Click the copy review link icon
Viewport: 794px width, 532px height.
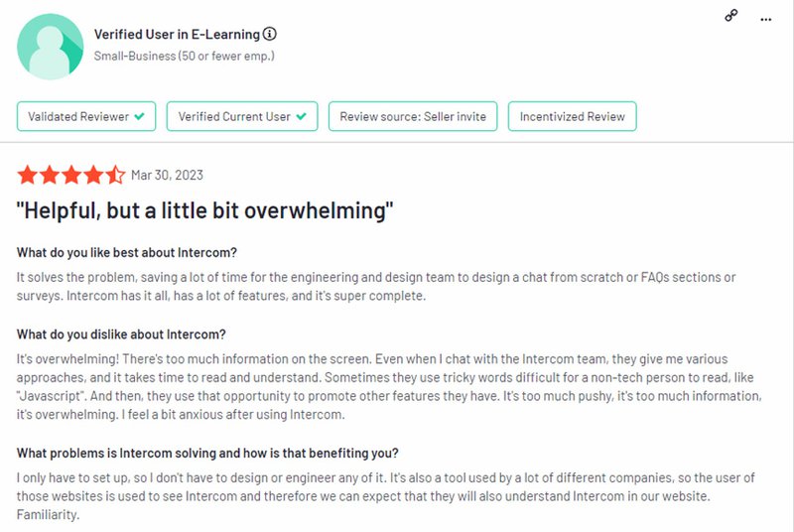pos(731,16)
